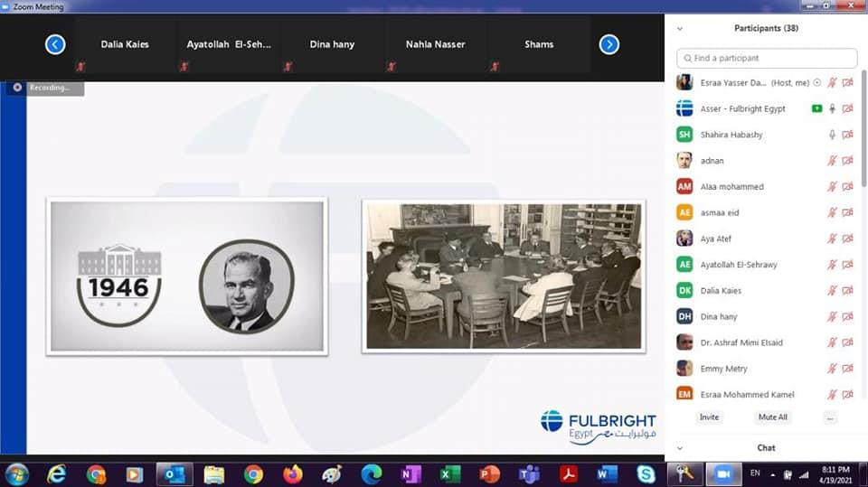This screenshot has width=868, height=487.
Task: Open Paint from taskbar
Action: pyautogui.click(x=332, y=474)
